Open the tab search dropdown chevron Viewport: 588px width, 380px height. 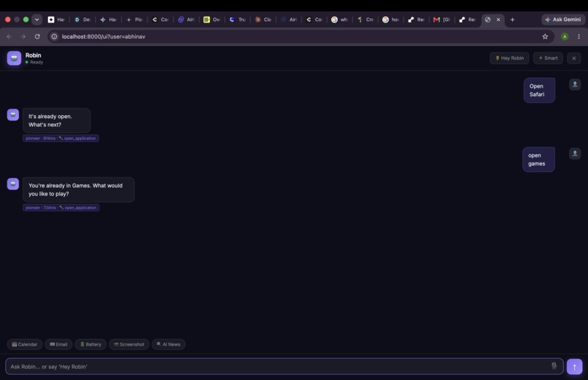pyautogui.click(x=36, y=20)
